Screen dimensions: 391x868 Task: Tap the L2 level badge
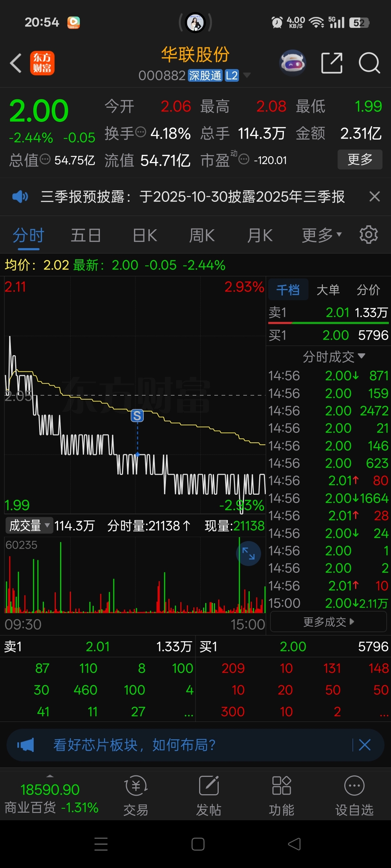(232, 76)
